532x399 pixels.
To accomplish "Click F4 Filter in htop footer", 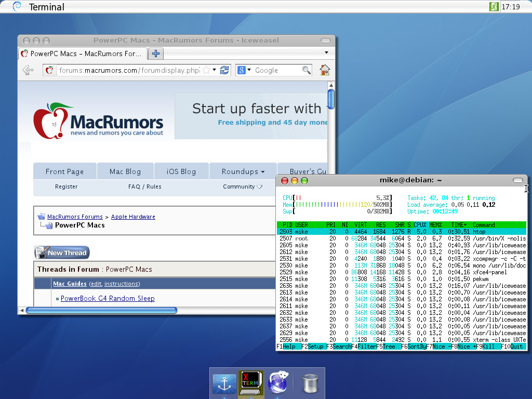I will pos(364,347).
